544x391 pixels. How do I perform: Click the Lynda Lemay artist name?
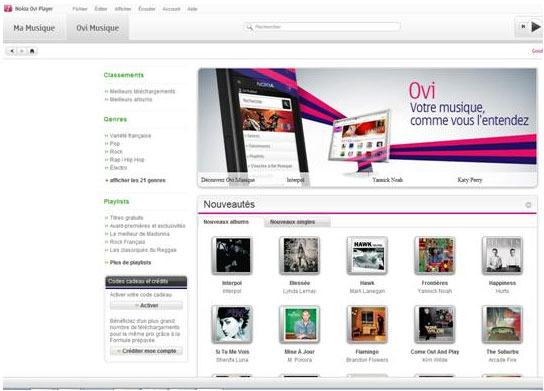(x=299, y=291)
